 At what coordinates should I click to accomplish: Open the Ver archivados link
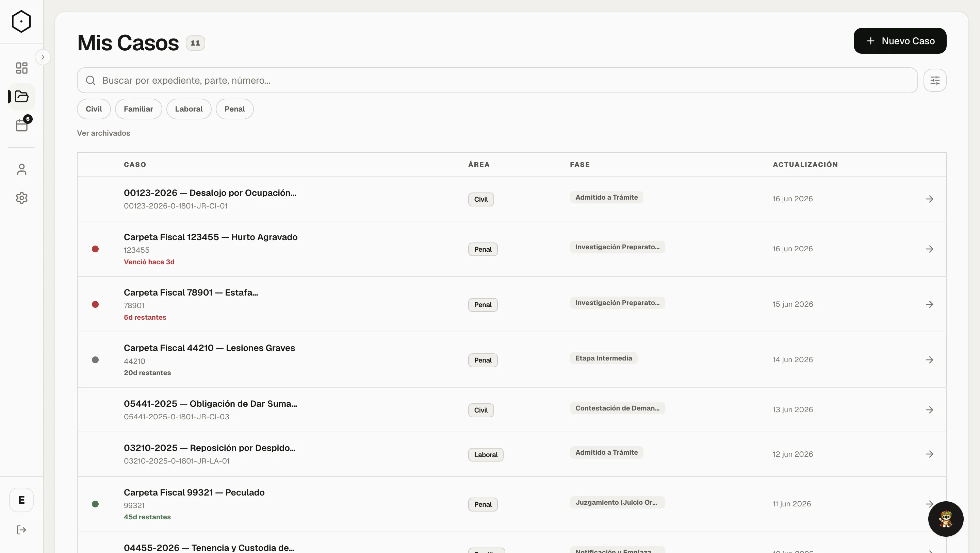103,133
